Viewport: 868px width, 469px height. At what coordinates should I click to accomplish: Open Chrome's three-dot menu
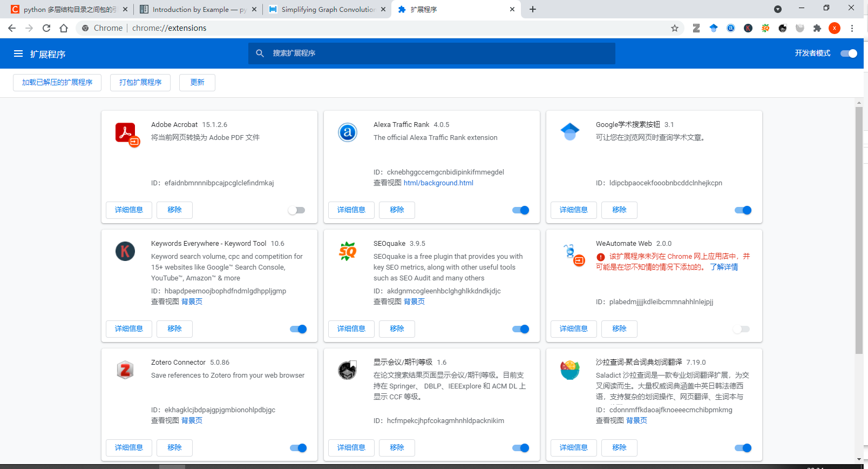pyautogui.click(x=852, y=28)
